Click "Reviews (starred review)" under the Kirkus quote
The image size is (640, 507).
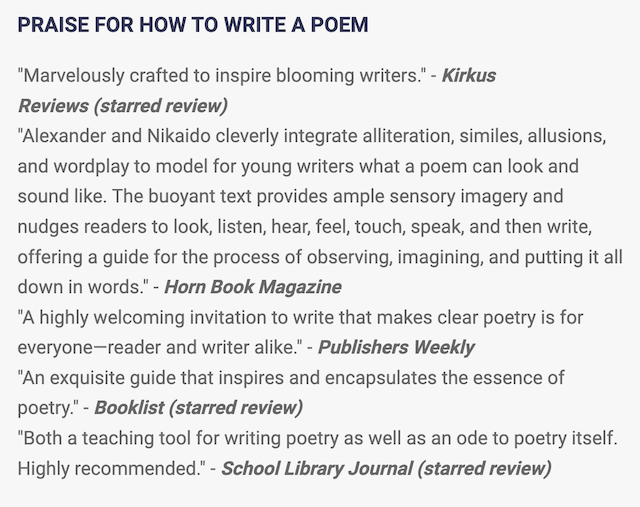(122, 105)
